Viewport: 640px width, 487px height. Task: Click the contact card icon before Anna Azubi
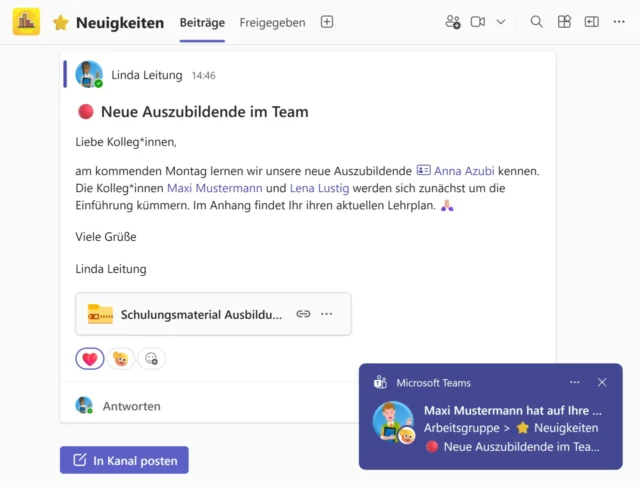coord(423,170)
